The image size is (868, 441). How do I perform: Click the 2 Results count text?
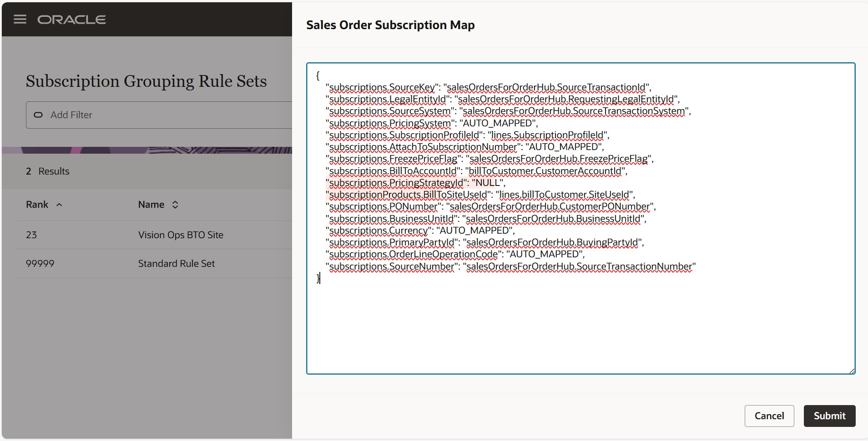coord(48,171)
